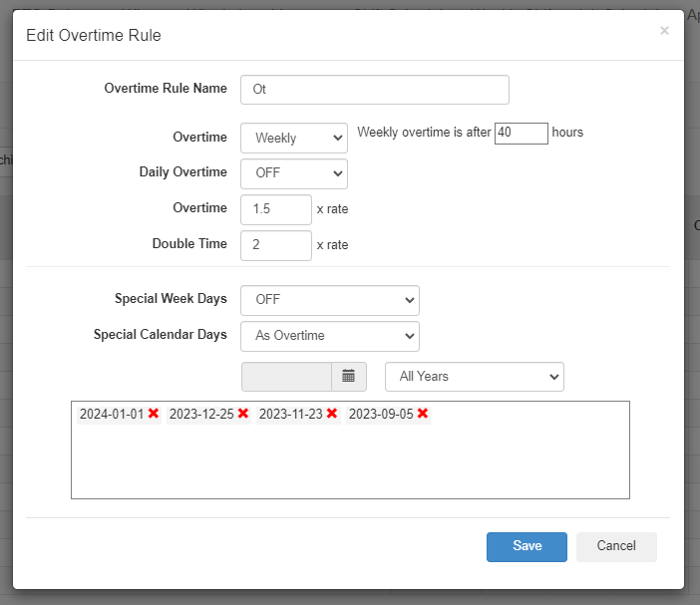Open the Overtime Weekly dropdown
Image resolution: width=700 pixels, height=605 pixels.
(293, 138)
